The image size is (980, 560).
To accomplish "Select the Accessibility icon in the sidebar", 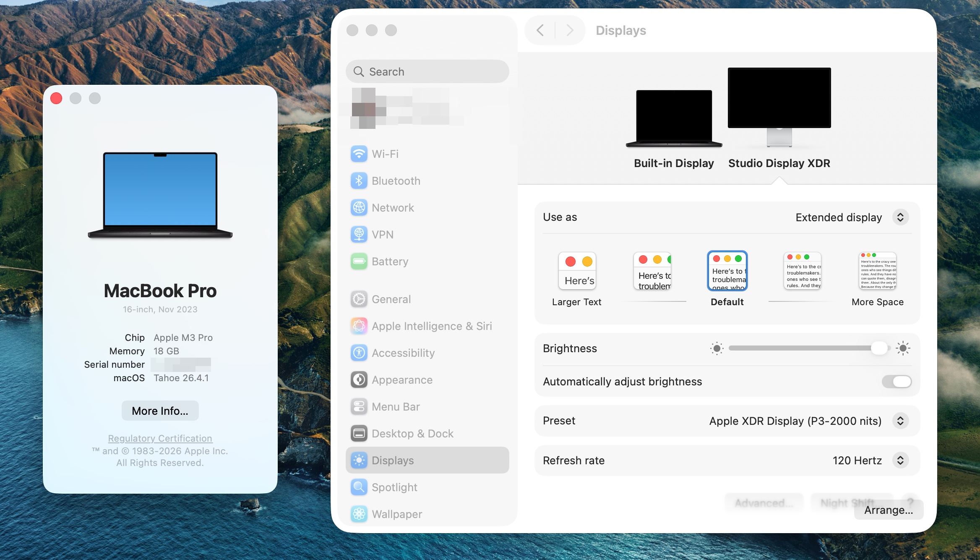I will (359, 353).
